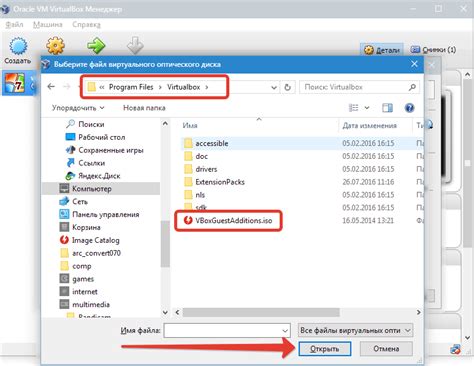Open VM settings with the gear icon

point(55,45)
